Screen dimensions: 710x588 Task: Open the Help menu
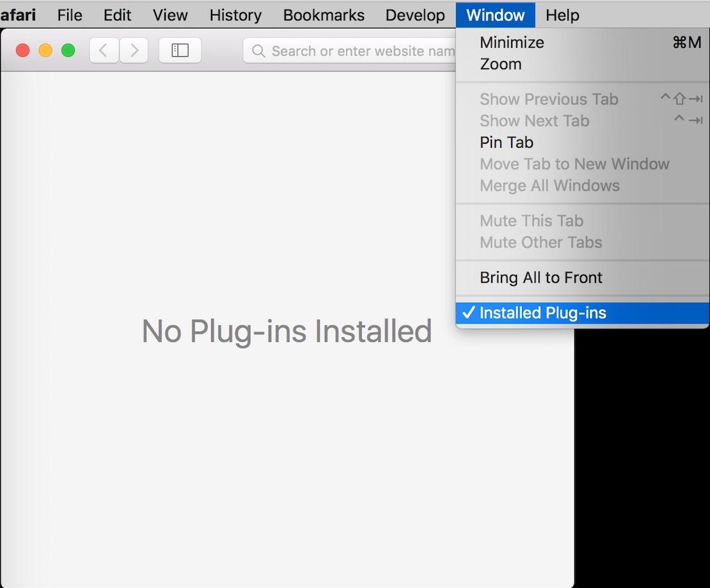(x=562, y=15)
